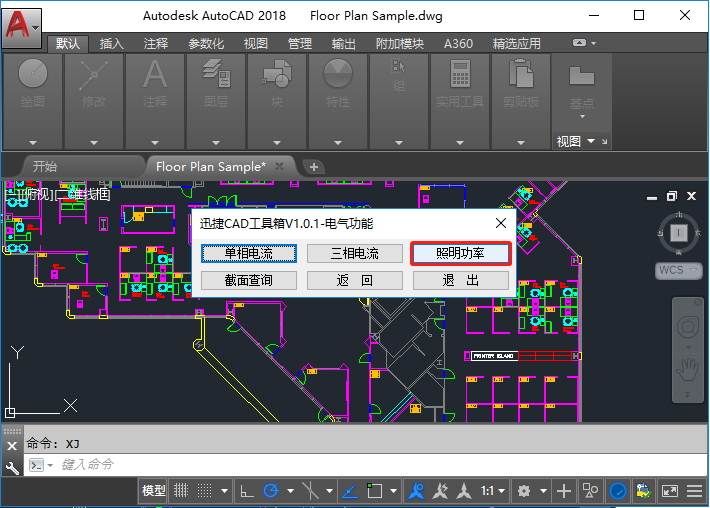Click the 单相电流 button in dialog

[x=249, y=253]
